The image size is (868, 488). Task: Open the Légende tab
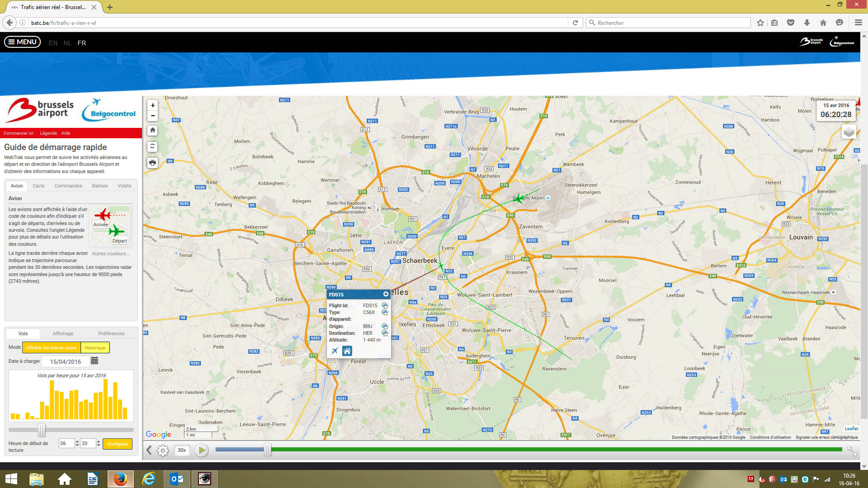pyautogui.click(x=48, y=133)
